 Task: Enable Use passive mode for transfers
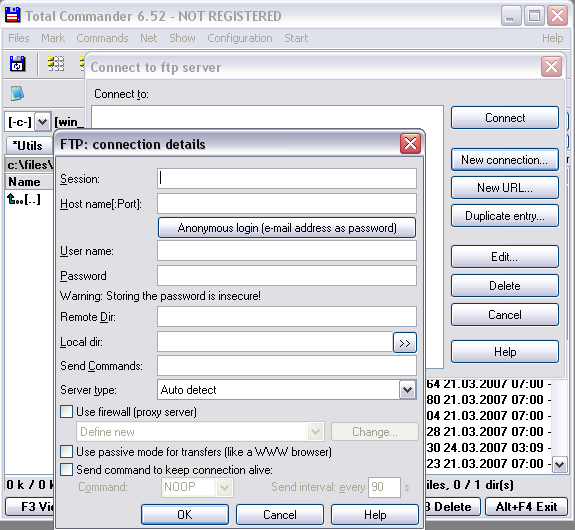pyautogui.click(x=66, y=452)
